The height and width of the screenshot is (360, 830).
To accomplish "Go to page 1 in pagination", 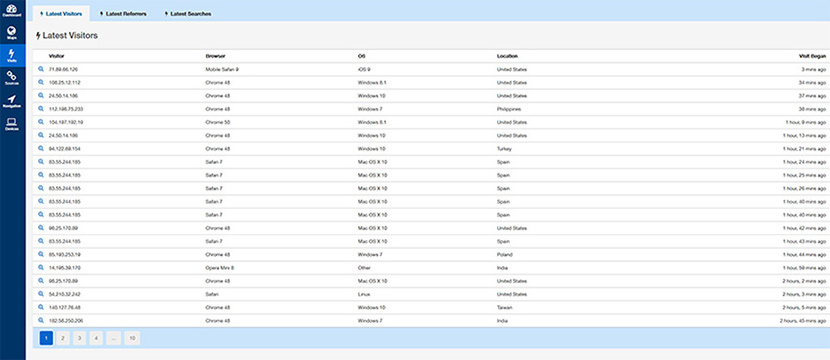I will 46,338.
